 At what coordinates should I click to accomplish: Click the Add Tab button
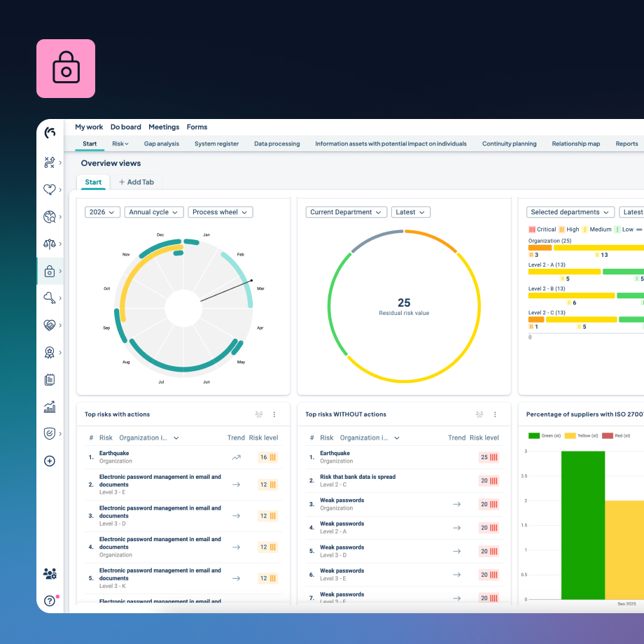(x=137, y=182)
